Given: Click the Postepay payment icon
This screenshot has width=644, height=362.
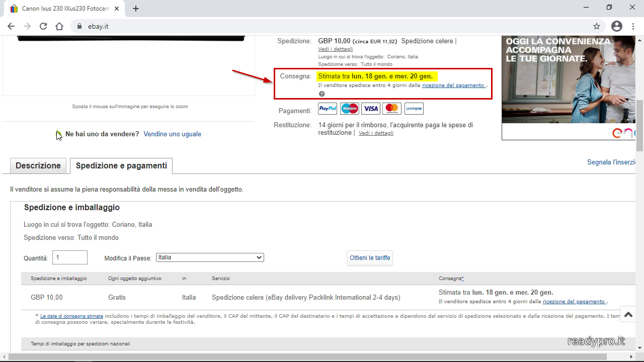Looking at the screenshot, I should click(x=414, y=109).
